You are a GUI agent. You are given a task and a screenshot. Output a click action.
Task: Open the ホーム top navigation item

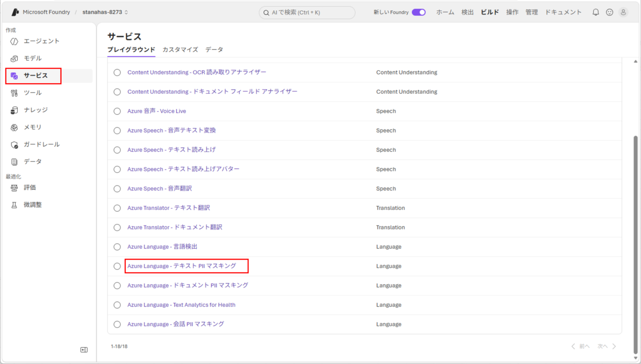coord(445,12)
